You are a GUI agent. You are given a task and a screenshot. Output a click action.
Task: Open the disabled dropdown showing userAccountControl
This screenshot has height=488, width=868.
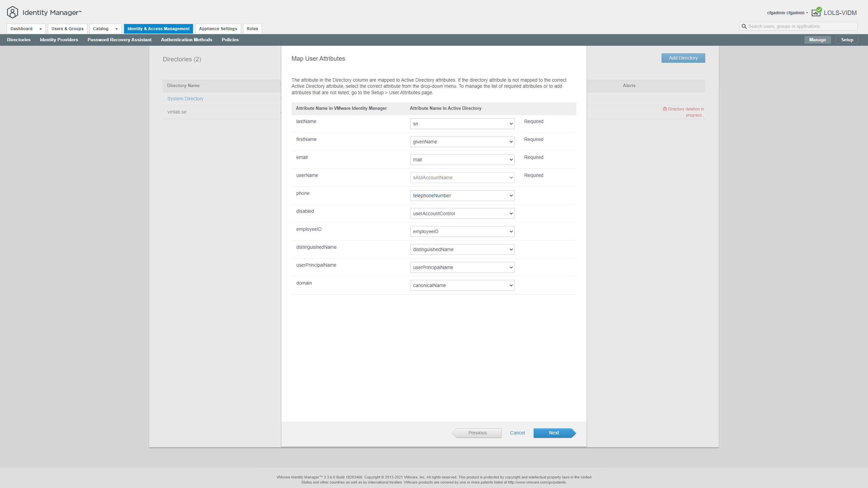462,213
